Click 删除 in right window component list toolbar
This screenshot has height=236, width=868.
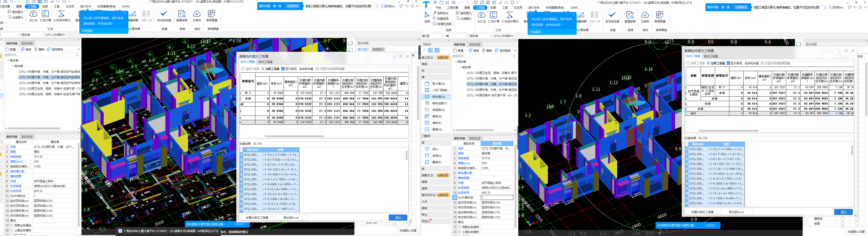(487, 51)
